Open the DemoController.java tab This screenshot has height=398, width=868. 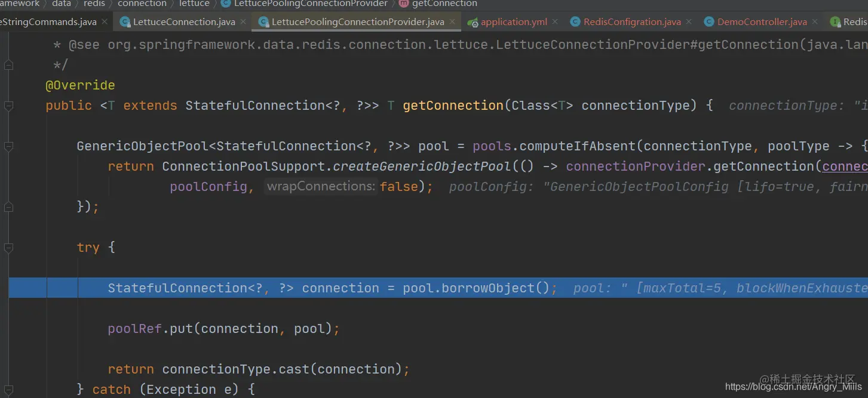pos(762,21)
